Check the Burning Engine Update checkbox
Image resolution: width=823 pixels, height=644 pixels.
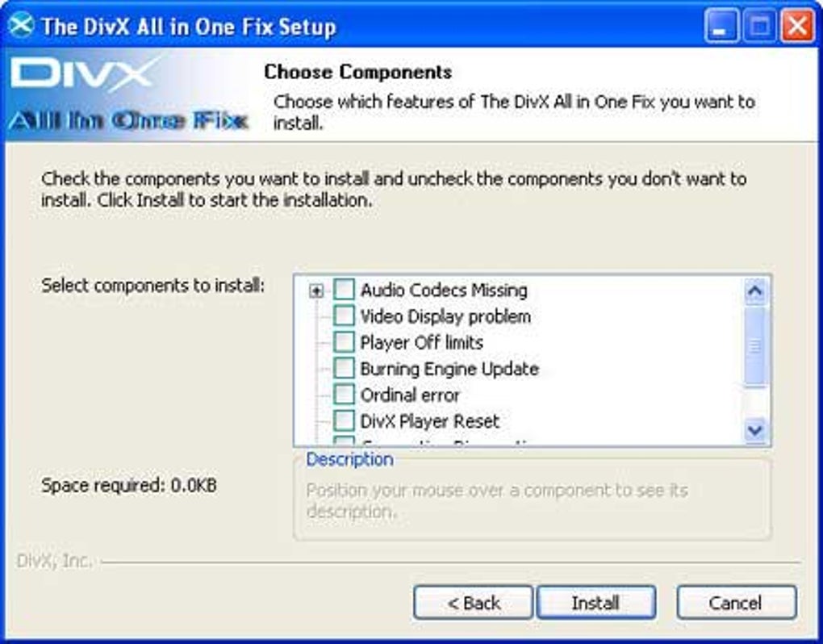[x=344, y=369]
